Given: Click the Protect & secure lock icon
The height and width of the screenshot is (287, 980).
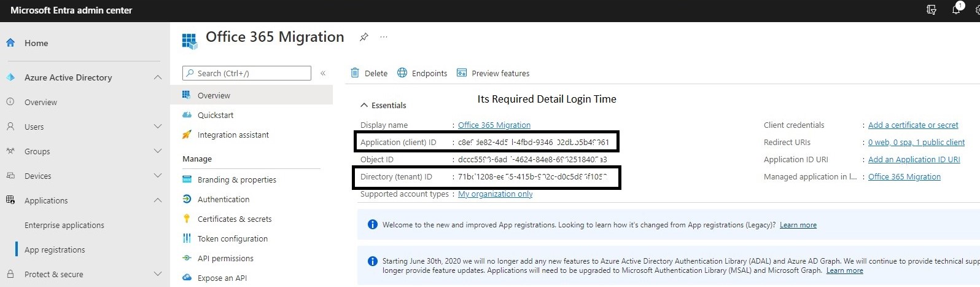Looking at the screenshot, I should (x=10, y=274).
